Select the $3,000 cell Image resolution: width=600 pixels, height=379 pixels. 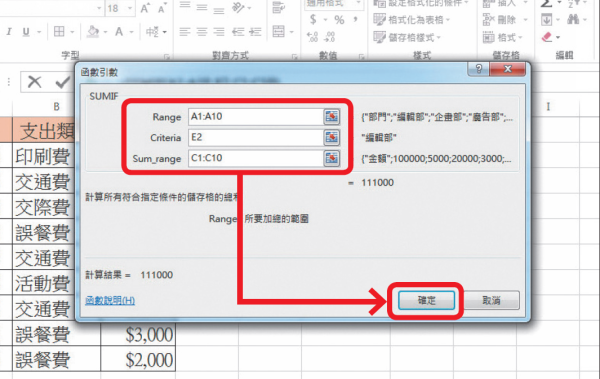pyautogui.click(x=138, y=334)
